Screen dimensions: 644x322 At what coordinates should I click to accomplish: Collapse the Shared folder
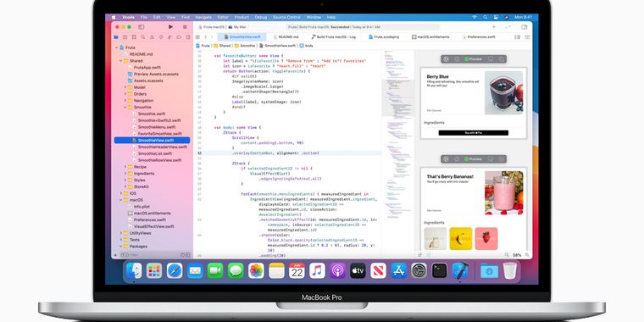[x=120, y=61]
